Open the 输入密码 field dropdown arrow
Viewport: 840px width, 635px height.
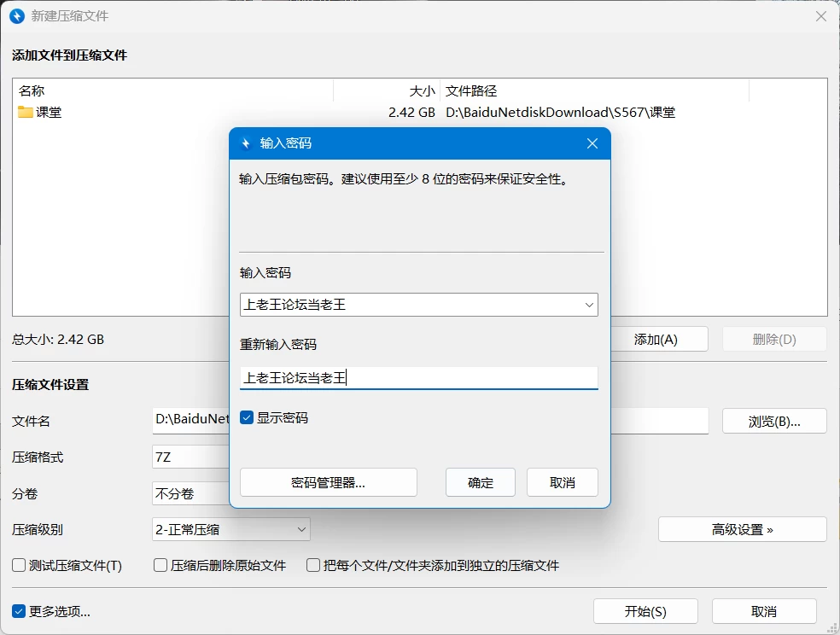[x=589, y=305]
